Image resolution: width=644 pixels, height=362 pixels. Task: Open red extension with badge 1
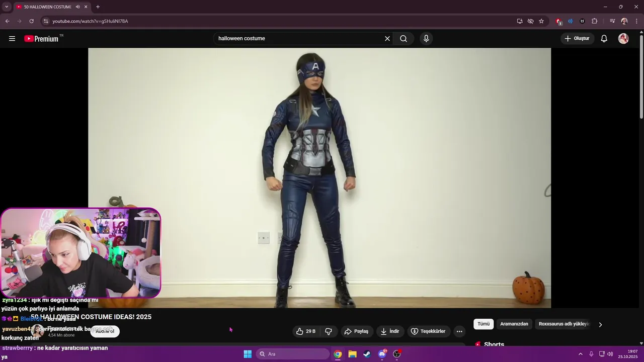pyautogui.click(x=558, y=21)
